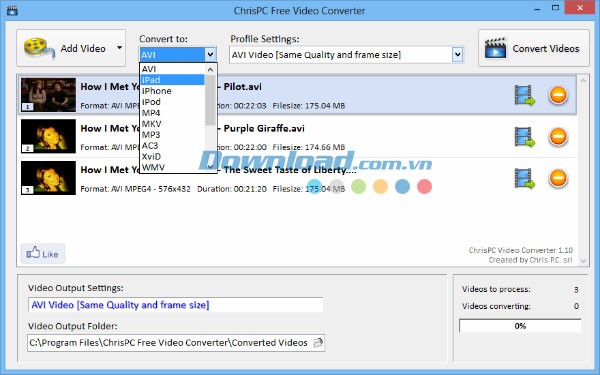The width and height of the screenshot is (600, 375).
Task: Click 'Videos converting:' label
Action: tap(496, 306)
